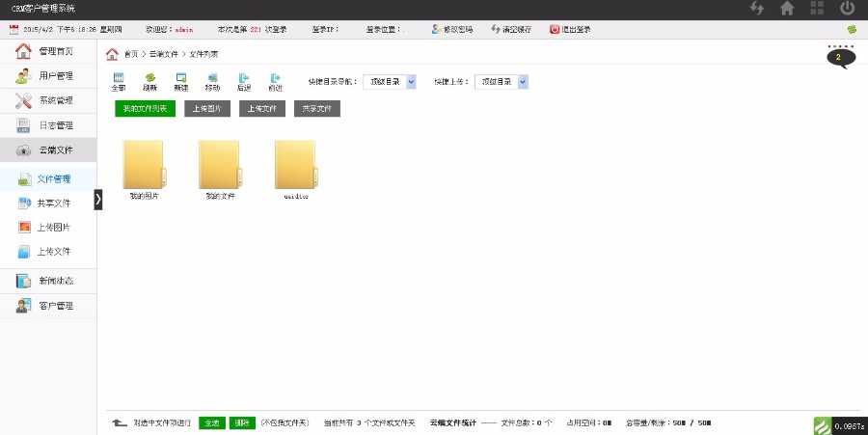Click the 云端文件统计 label in footer
Viewport: 868px width, 435px height.
453,422
